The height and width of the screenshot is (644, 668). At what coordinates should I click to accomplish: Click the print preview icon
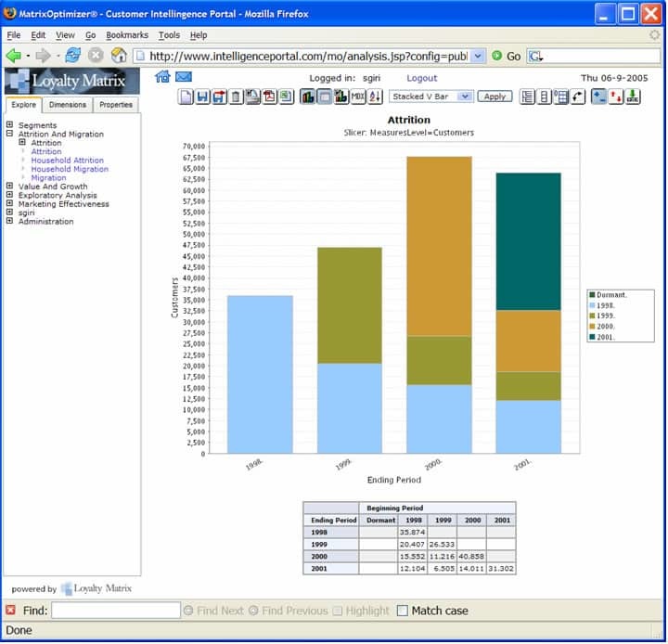coord(252,97)
